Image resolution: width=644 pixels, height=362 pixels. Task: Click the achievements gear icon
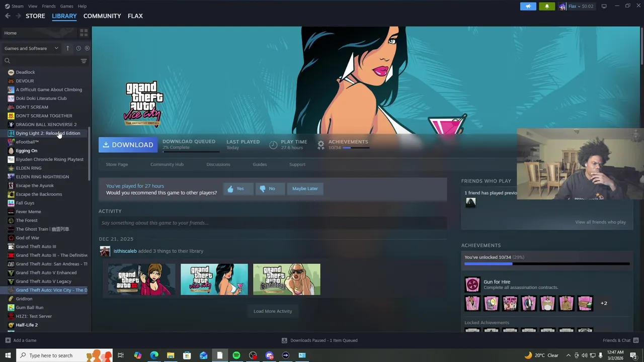(320, 145)
